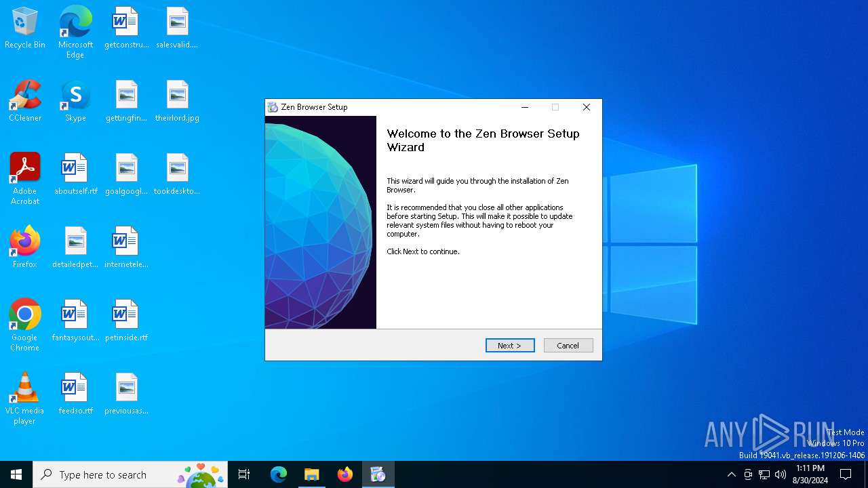Open the taskbar clock and date
The width and height of the screenshot is (868, 488).
tap(810, 474)
